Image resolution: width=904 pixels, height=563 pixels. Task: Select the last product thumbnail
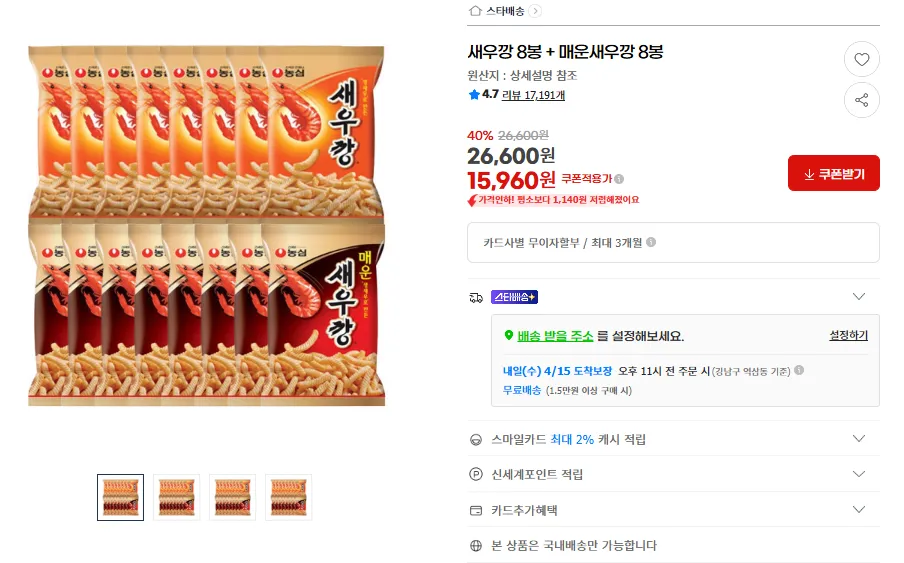tap(288, 497)
